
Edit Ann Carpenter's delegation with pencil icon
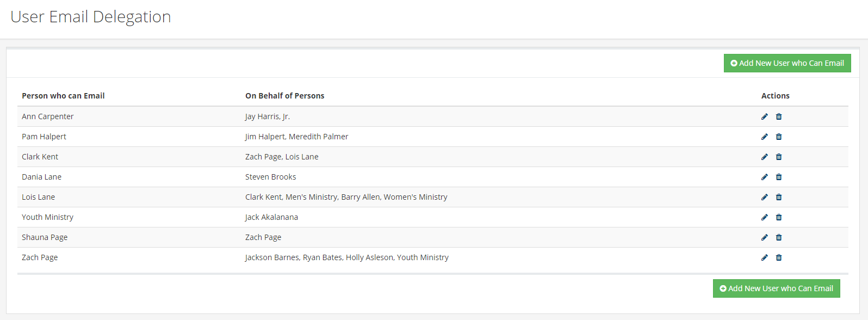coord(765,116)
